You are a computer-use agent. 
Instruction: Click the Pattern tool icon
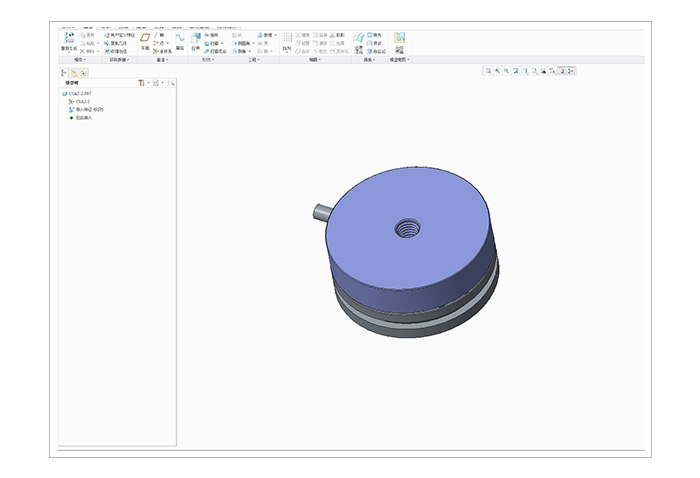click(x=287, y=39)
